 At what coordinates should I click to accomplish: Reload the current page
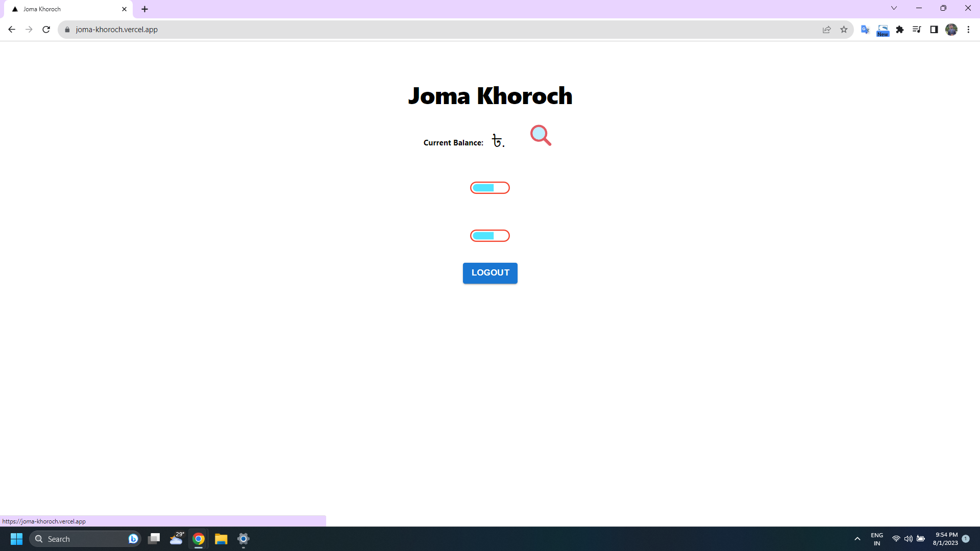tap(46, 30)
